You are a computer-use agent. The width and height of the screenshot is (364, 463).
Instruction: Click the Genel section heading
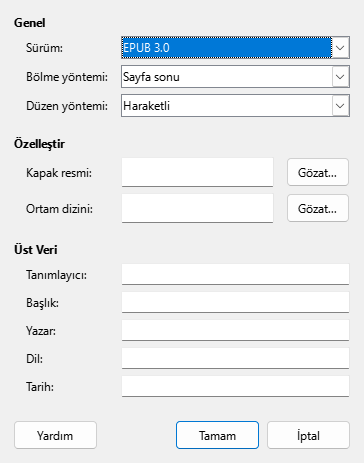coord(30,23)
